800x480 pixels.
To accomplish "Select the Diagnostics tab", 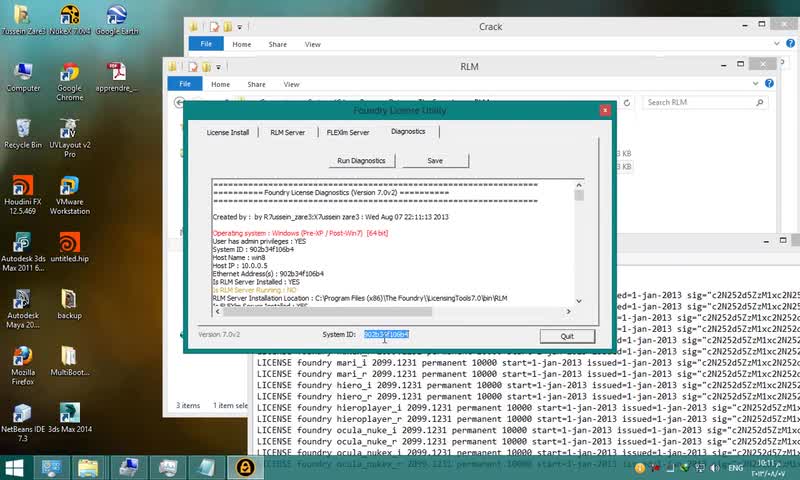I will click(x=408, y=132).
